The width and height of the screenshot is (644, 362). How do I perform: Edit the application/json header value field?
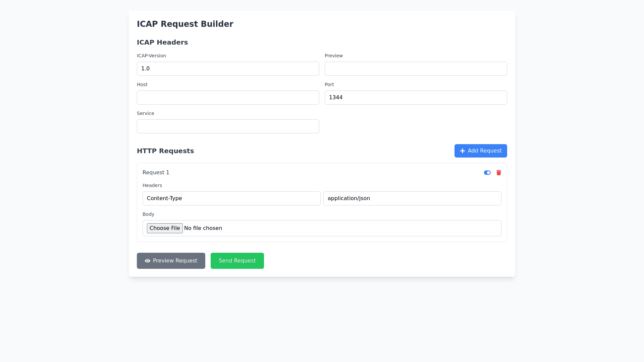tap(412, 198)
